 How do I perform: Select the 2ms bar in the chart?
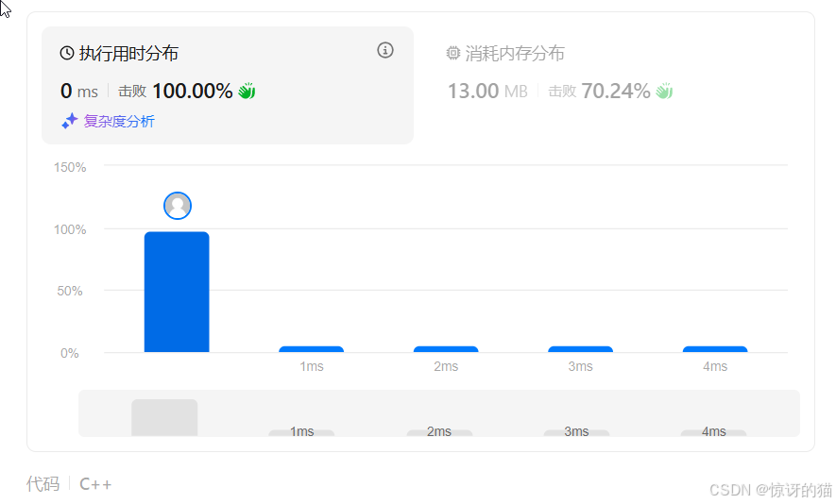coord(446,349)
